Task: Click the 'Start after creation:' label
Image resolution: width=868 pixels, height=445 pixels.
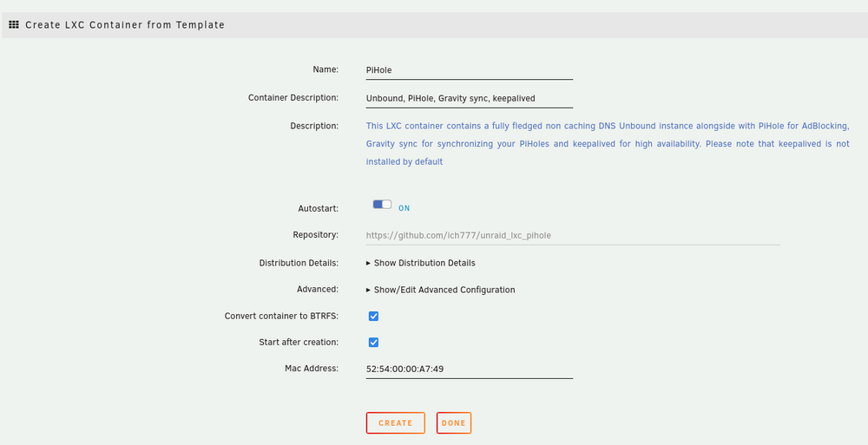Action: tap(299, 343)
